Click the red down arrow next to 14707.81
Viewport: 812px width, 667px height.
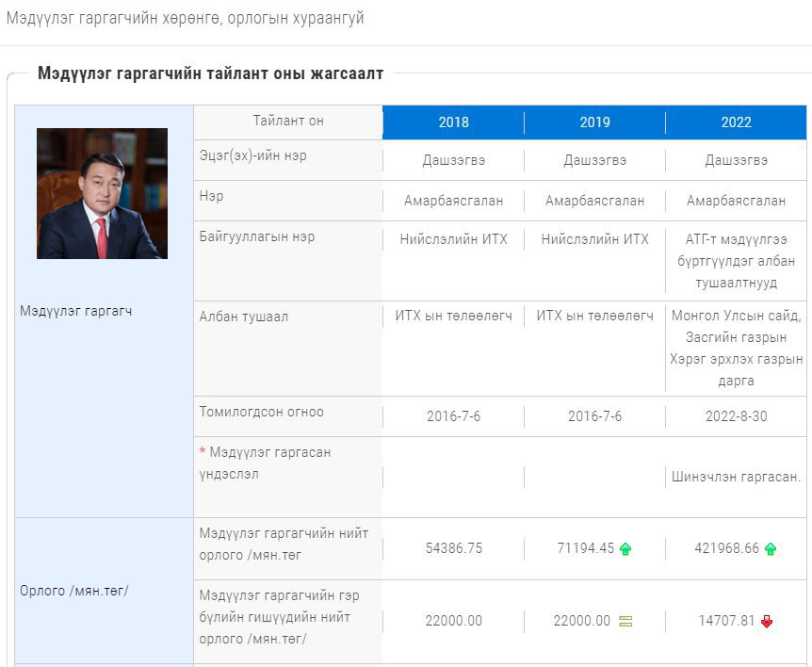coord(767,621)
